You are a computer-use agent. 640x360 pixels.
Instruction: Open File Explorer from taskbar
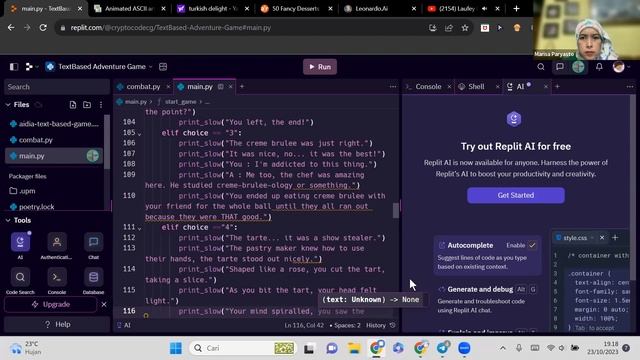pyautogui.click(x=354, y=348)
